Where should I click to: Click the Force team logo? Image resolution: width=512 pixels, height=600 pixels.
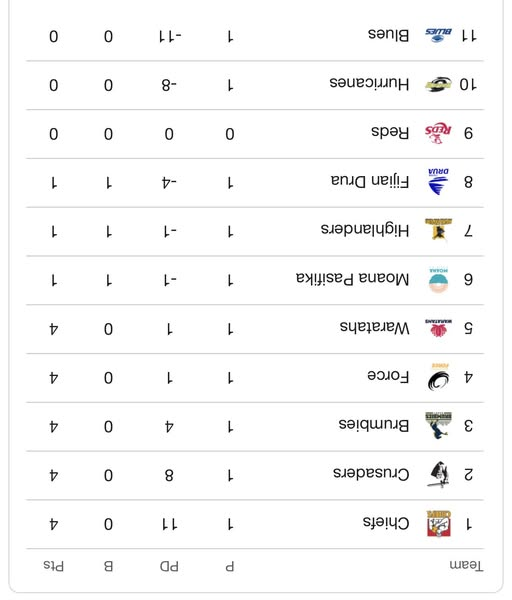tap(439, 377)
